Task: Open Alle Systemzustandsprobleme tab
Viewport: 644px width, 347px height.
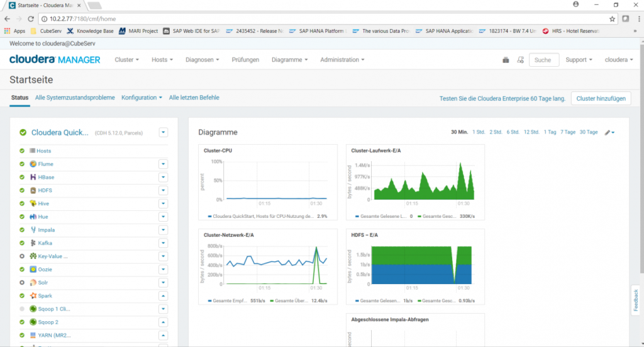Action: (x=75, y=98)
